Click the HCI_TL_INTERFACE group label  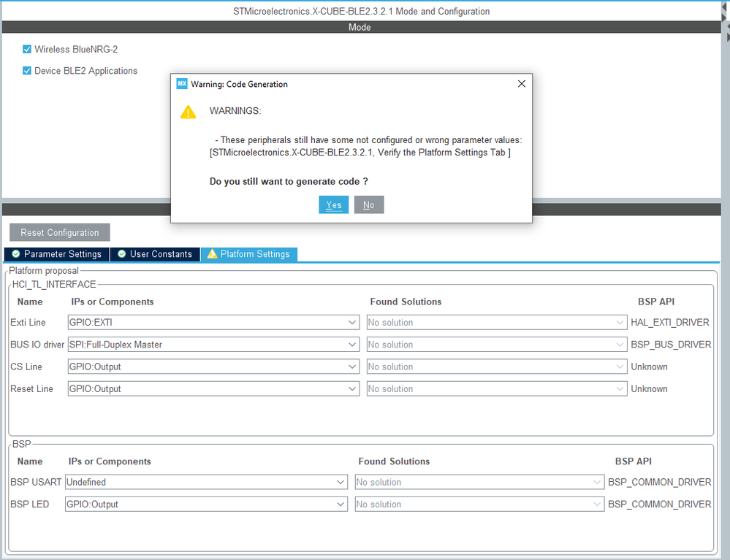click(54, 284)
